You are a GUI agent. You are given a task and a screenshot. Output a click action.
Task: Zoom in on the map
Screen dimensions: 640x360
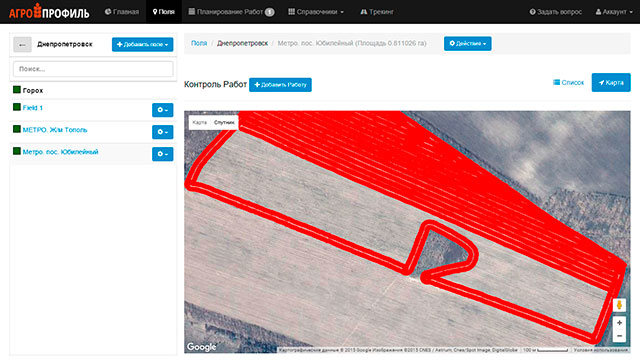[x=619, y=322]
